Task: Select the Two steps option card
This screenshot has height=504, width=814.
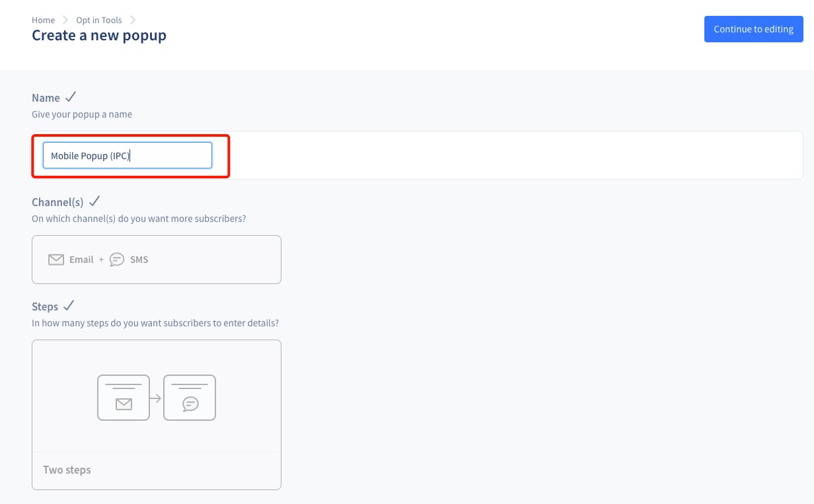Action: pyautogui.click(x=157, y=414)
